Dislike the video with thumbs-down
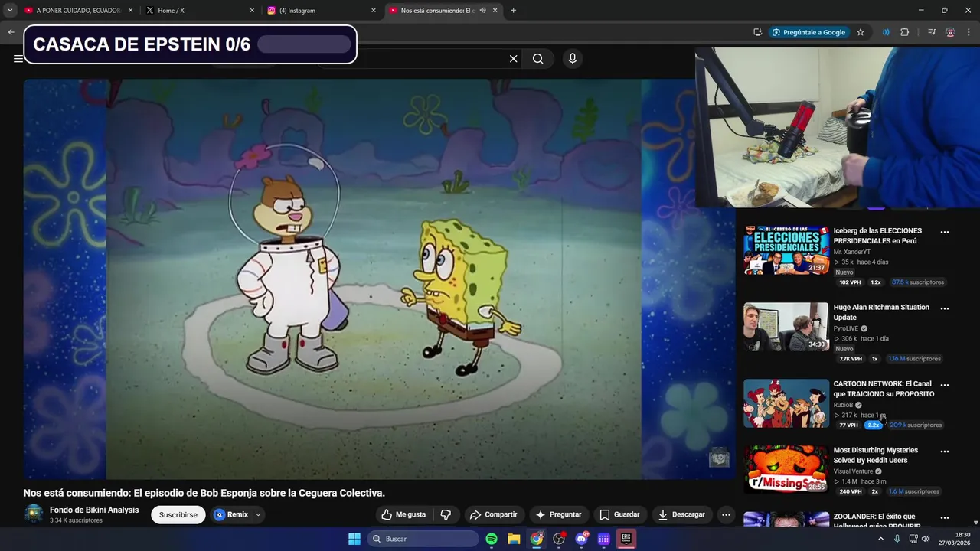 pyautogui.click(x=446, y=514)
